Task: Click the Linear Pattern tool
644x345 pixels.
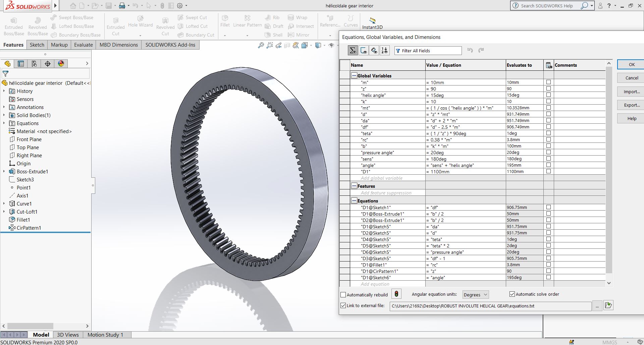Action: (247, 22)
